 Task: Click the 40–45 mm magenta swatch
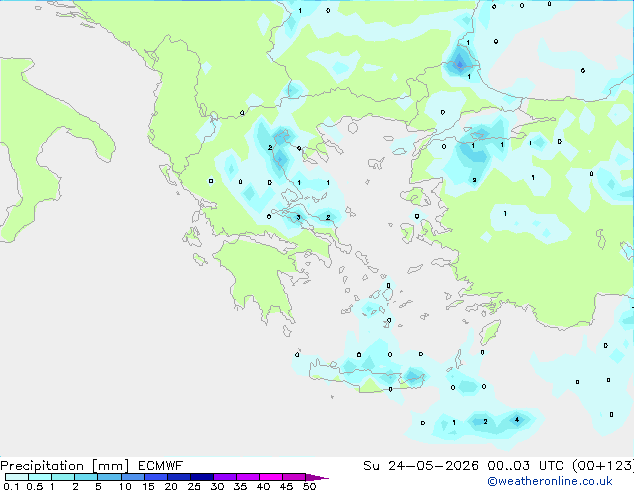click(x=271, y=477)
